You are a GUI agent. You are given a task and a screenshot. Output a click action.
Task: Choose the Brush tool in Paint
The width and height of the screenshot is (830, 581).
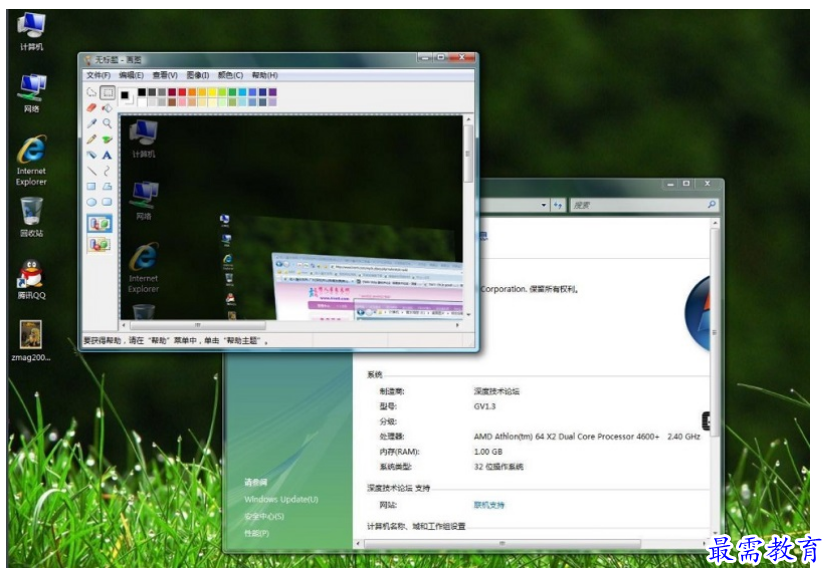[107, 139]
